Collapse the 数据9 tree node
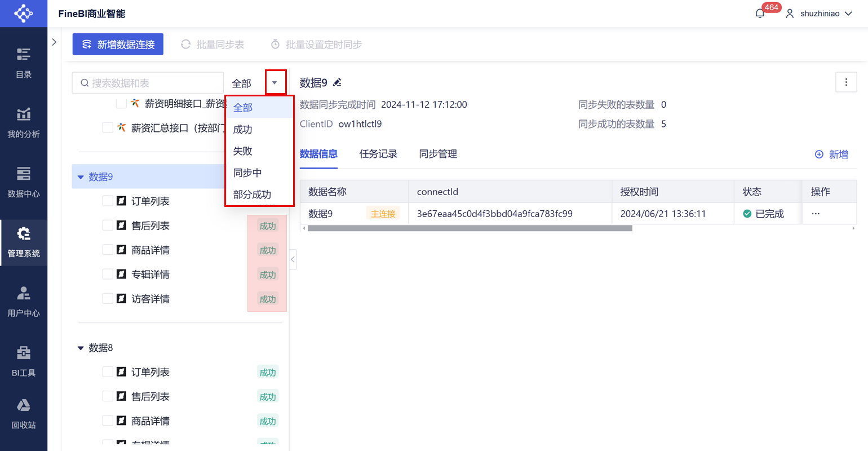The image size is (868, 451). pyautogui.click(x=81, y=177)
